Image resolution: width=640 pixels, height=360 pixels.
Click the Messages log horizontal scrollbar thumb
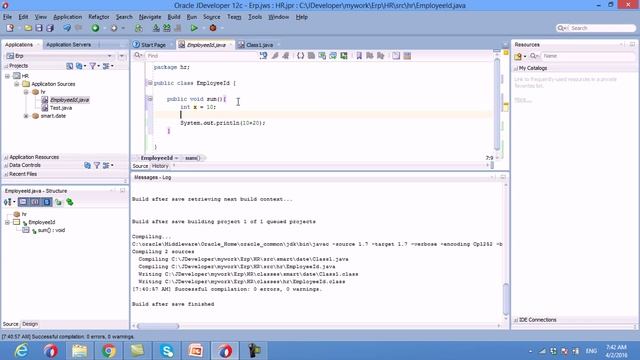[158, 326]
